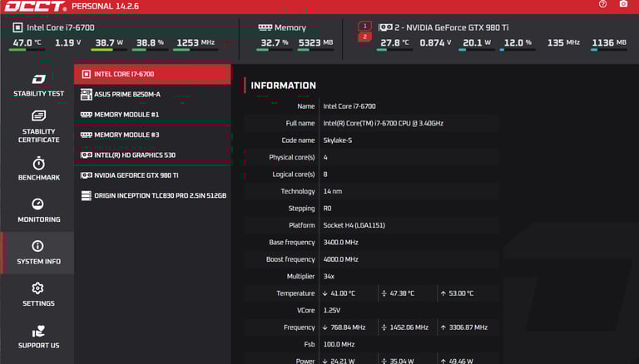Click GPU temperature 27.8 °C reading

(x=394, y=42)
